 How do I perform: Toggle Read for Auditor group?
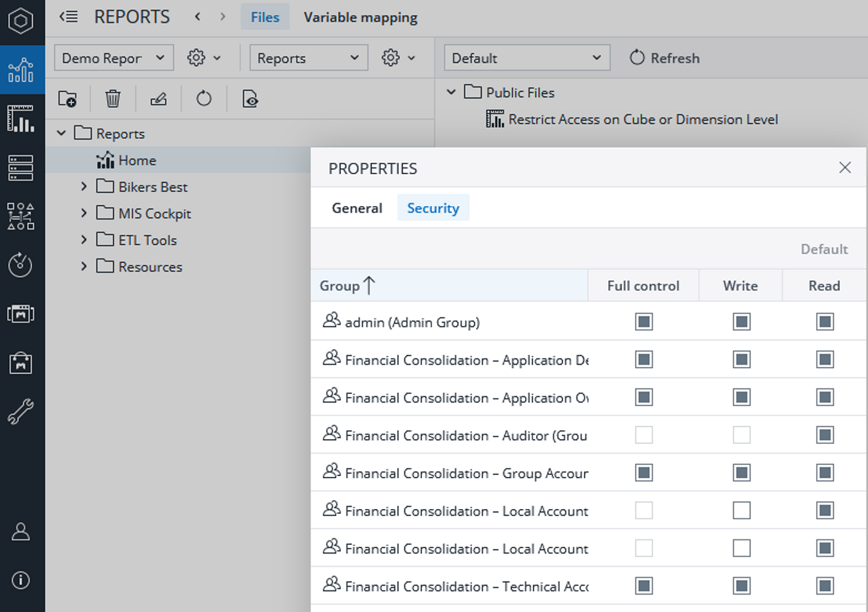(825, 435)
